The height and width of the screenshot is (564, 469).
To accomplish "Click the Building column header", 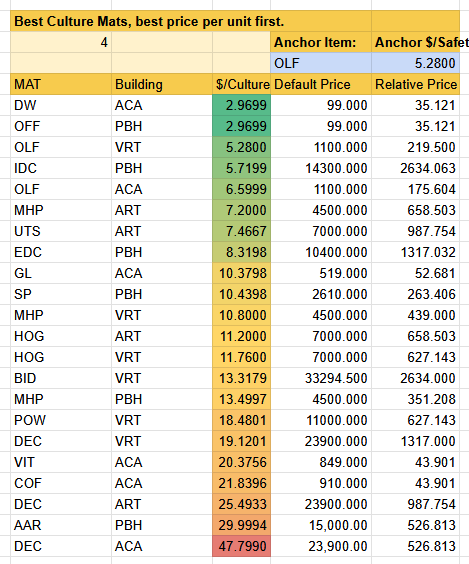I will pos(162,84).
